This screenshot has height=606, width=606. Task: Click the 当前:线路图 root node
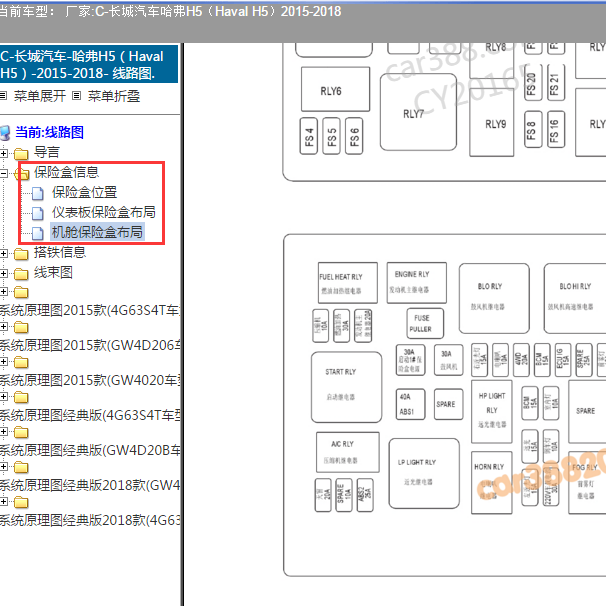[x=49, y=132]
